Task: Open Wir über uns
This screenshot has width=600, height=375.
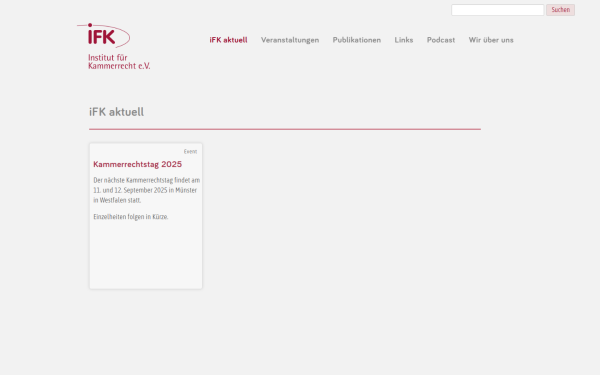Action: (x=491, y=40)
